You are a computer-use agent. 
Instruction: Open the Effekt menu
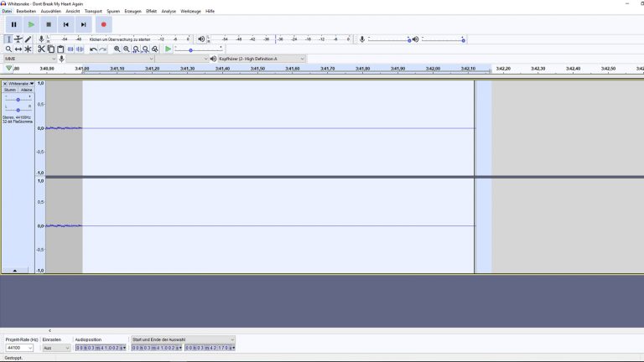coord(151,11)
